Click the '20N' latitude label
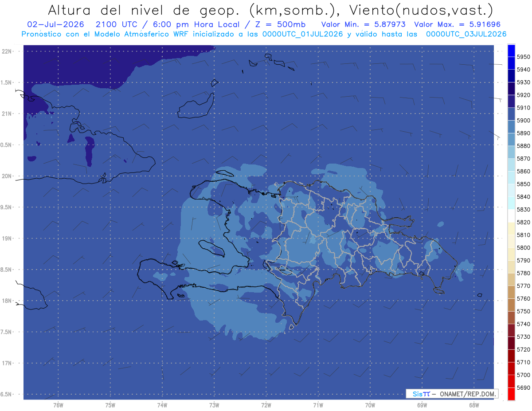 click(7, 176)
